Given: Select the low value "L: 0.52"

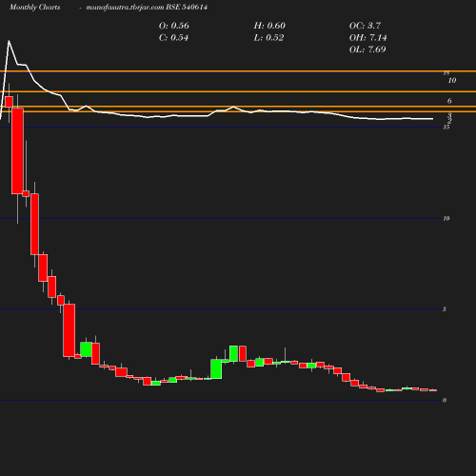Looking at the screenshot, I should pos(268,38).
